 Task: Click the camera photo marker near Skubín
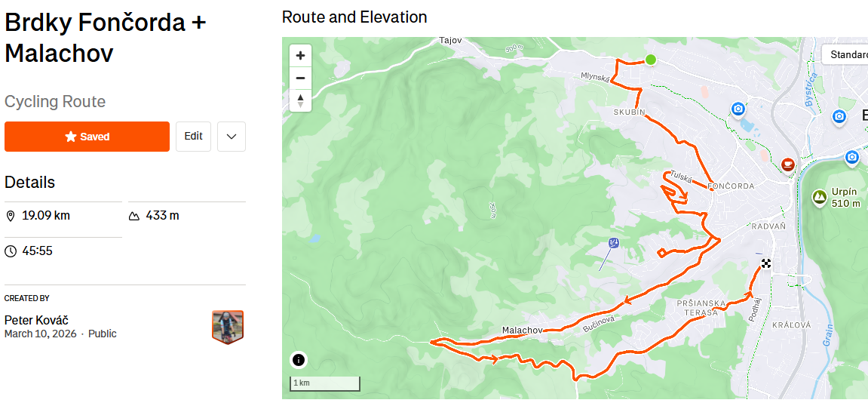point(738,109)
